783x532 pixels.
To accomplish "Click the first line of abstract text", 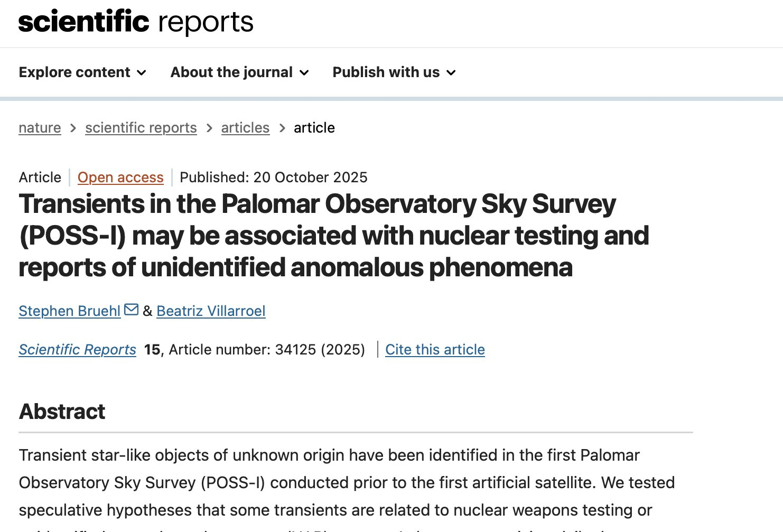I will (329, 455).
